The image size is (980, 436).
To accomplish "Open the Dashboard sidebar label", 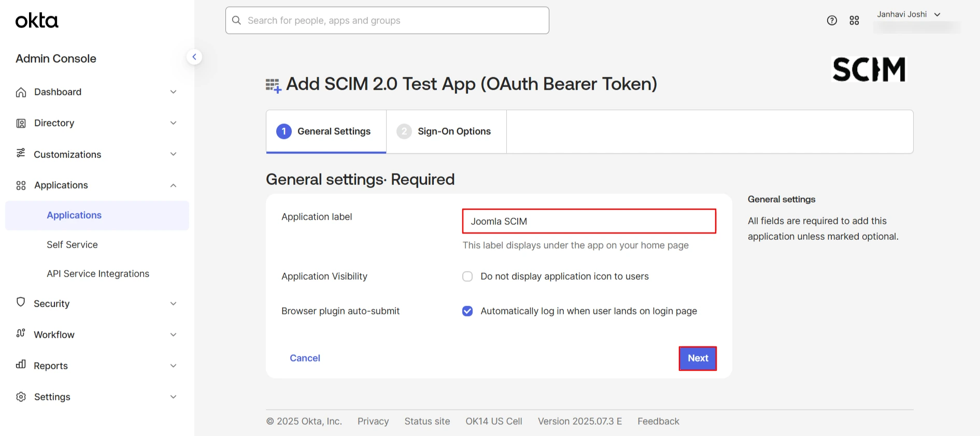I will pyautogui.click(x=58, y=92).
